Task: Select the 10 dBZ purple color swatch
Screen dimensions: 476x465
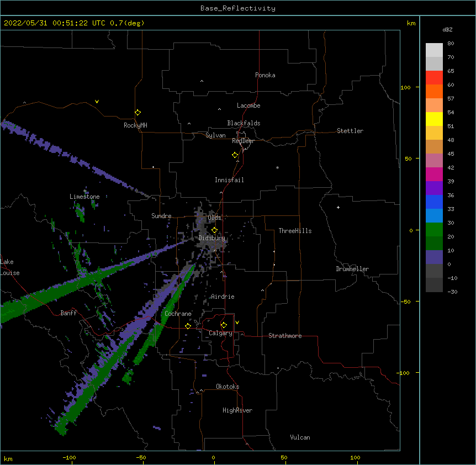Action: [x=434, y=257]
